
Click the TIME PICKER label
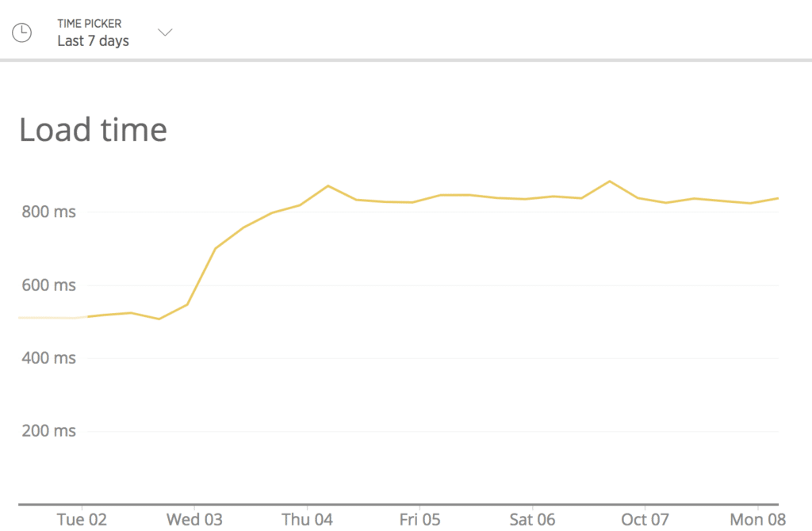point(87,24)
